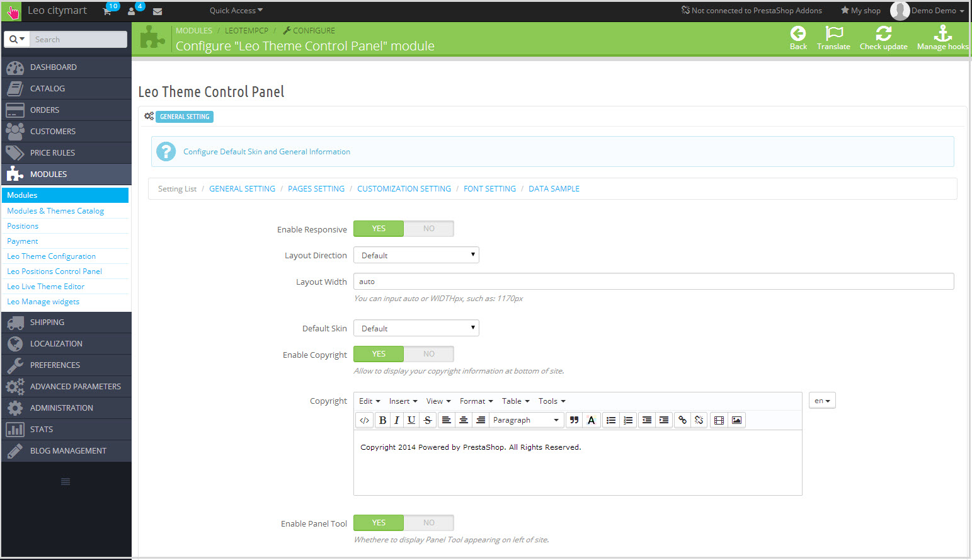Open Quick Access dropdown
This screenshot has width=972, height=560.
pyautogui.click(x=236, y=11)
